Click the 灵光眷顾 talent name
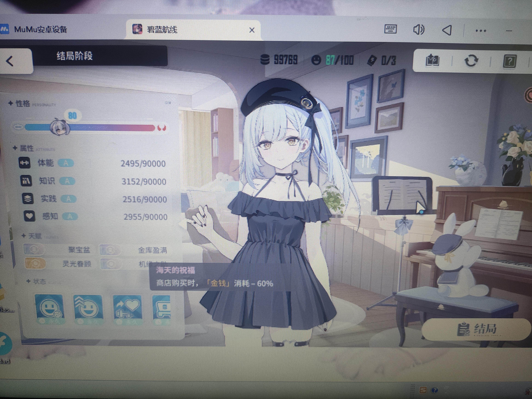Image resolution: width=532 pixels, height=399 pixels. tap(77, 264)
